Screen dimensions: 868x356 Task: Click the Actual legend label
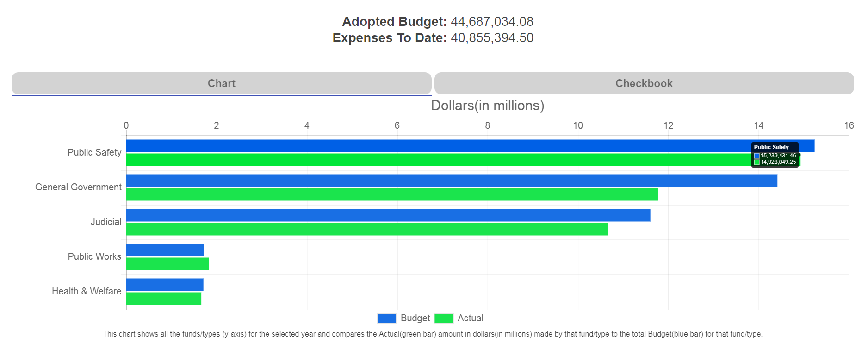click(470, 319)
